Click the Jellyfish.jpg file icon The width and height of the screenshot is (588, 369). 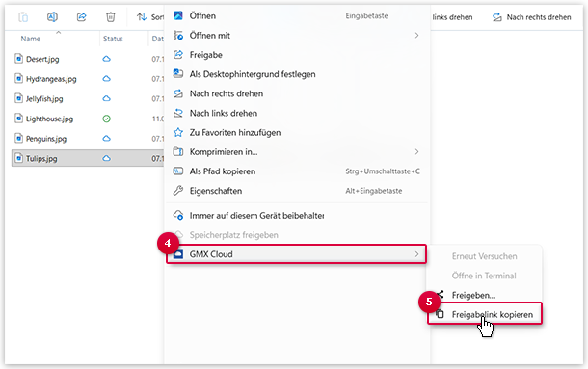tap(18, 98)
